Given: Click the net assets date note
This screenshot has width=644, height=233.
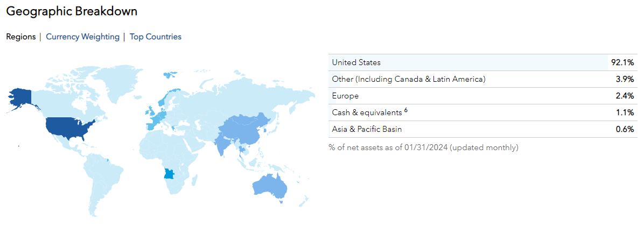Looking at the screenshot, I should click(423, 147).
